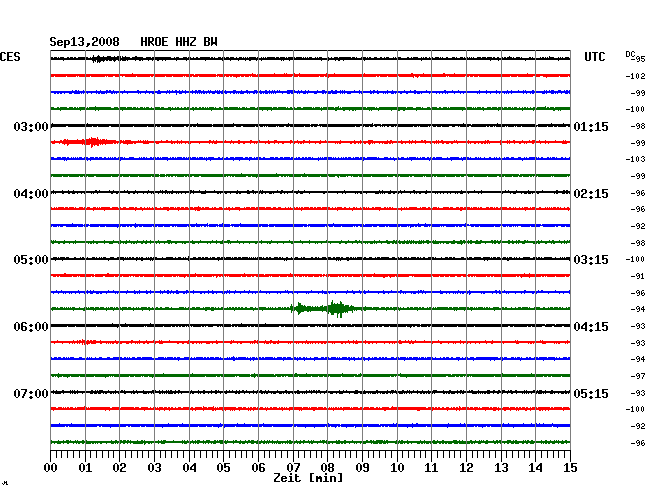
Task: Click the date label Sep13,2008
Action: point(84,42)
